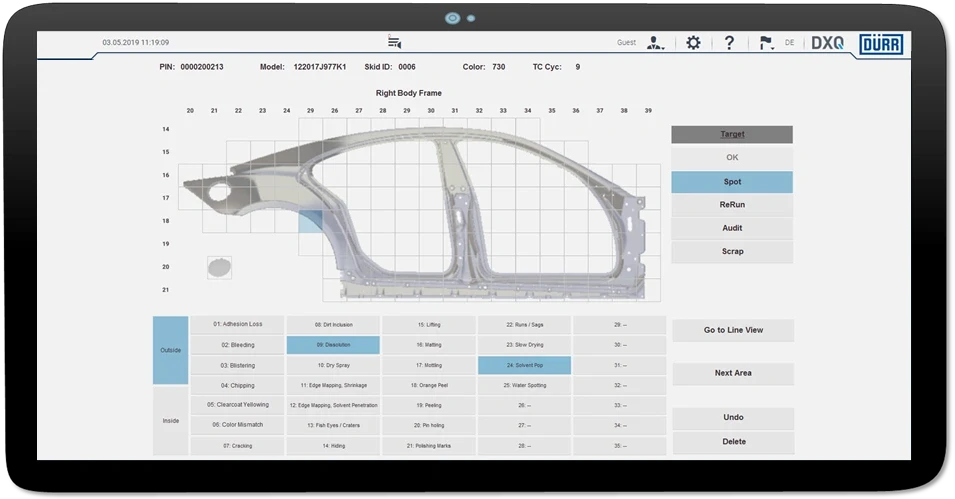
Task: Click the PIN value 0000200213
Action: (x=202, y=67)
